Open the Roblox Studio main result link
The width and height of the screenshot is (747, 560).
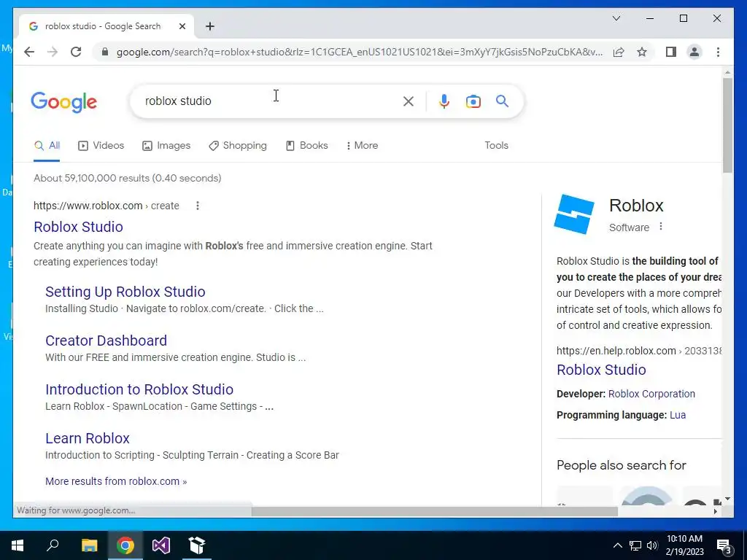tap(78, 227)
